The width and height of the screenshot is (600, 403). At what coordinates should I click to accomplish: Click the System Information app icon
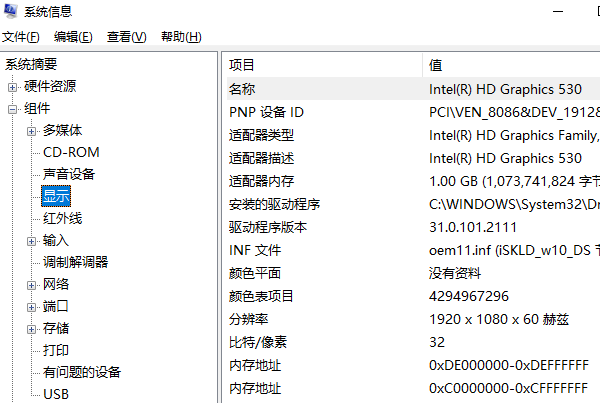10,11
